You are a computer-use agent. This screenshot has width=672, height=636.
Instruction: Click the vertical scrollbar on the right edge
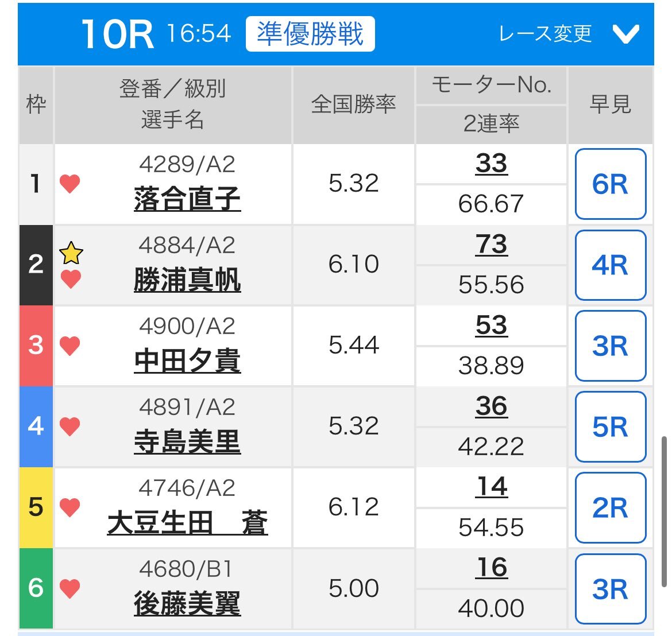(x=664, y=512)
